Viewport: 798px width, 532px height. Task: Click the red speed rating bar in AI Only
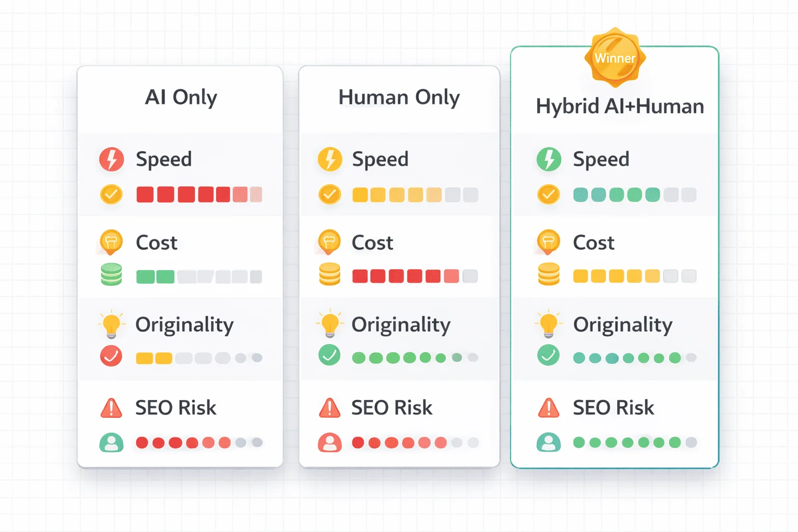(199, 195)
